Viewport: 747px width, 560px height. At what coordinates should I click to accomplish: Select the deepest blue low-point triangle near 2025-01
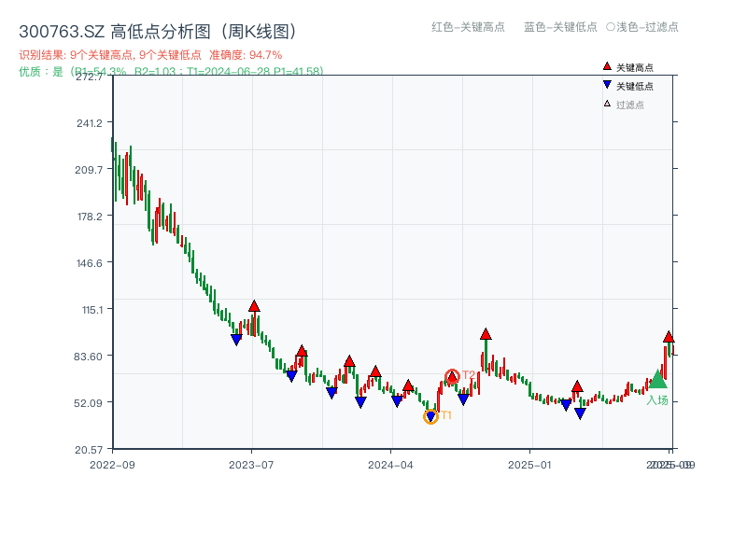(579, 412)
